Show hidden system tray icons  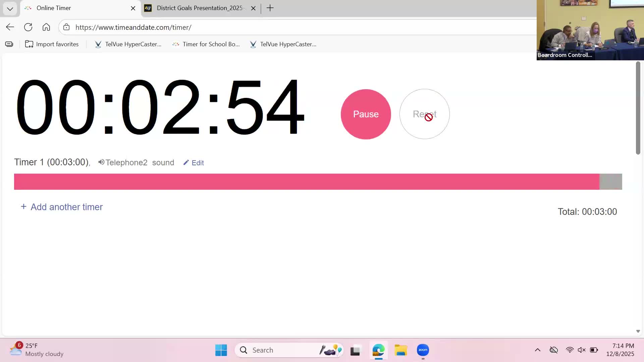coord(537,350)
